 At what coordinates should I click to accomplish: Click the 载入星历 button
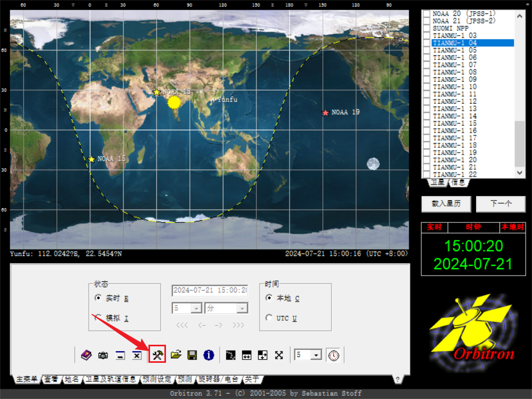(446, 204)
